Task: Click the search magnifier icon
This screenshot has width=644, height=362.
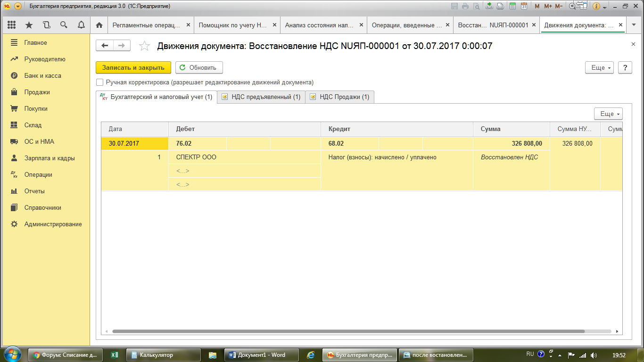Action: pyautogui.click(x=64, y=25)
